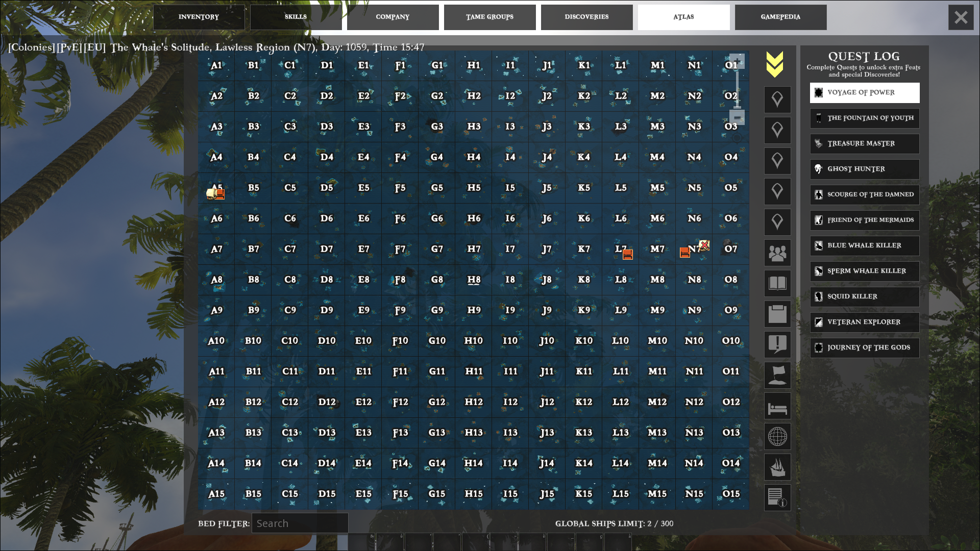Screen dimensions: 980x551
Task: Adjust the map zoom slider track
Action: tap(737, 89)
